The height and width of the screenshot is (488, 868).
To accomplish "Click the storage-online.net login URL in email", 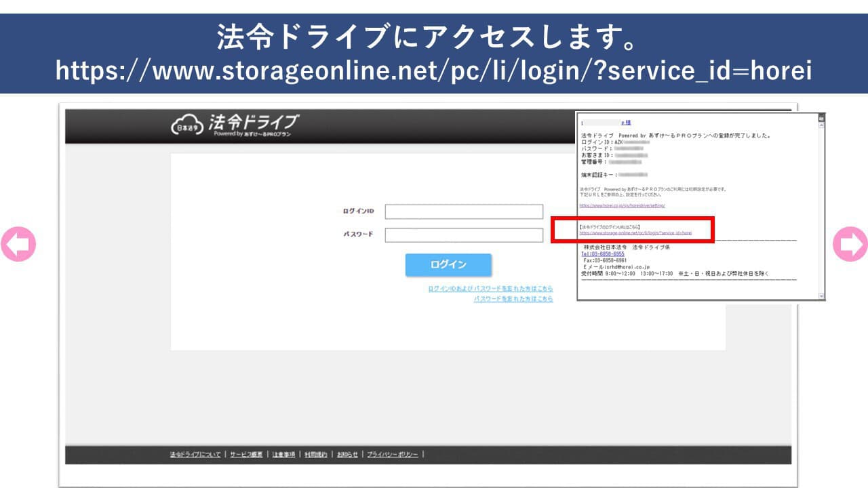I will pyautogui.click(x=635, y=232).
